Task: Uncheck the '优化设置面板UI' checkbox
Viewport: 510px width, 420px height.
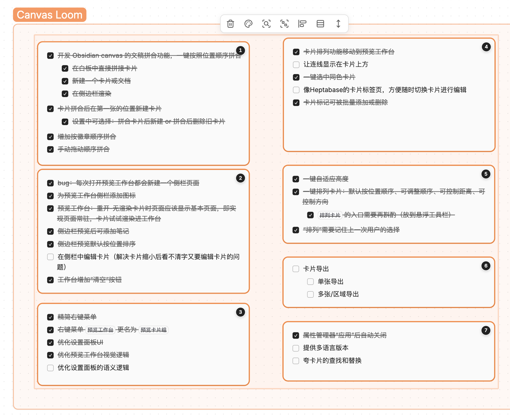Action: [x=50, y=342]
